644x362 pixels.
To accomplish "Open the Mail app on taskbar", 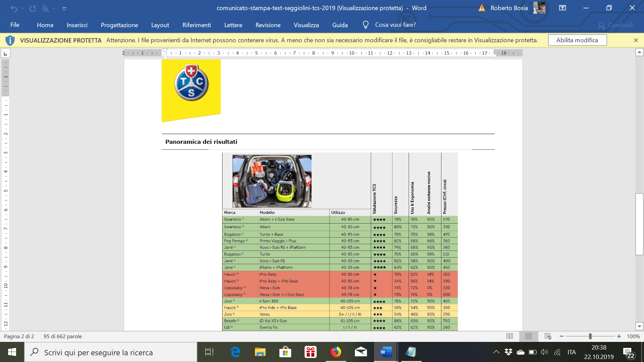I will click(x=361, y=352).
